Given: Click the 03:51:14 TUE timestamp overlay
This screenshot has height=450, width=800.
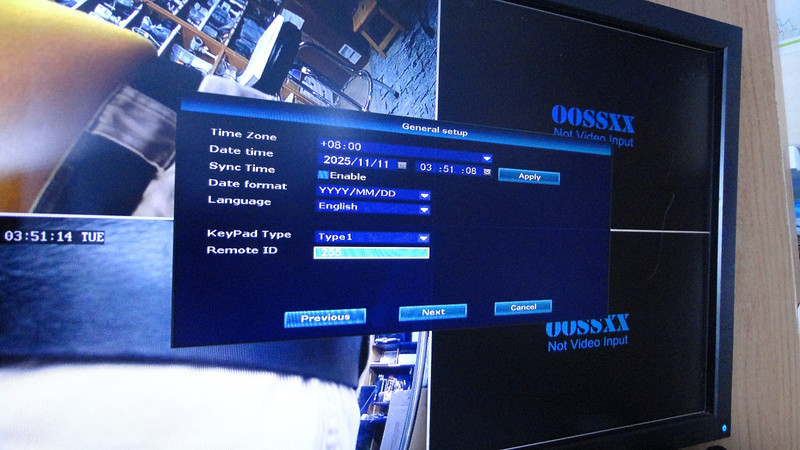Looking at the screenshot, I should pos(54,236).
